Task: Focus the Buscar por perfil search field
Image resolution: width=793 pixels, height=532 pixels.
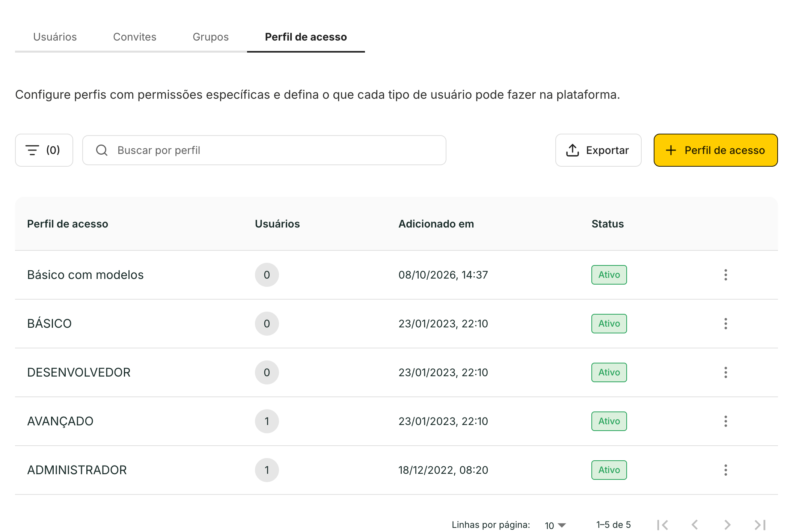Action: 264,150
